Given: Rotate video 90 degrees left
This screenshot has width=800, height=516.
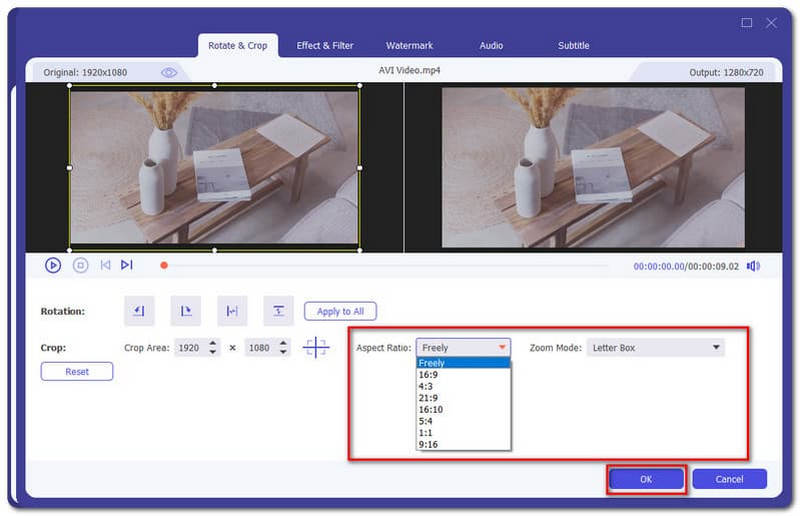Looking at the screenshot, I should pos(139,311).
